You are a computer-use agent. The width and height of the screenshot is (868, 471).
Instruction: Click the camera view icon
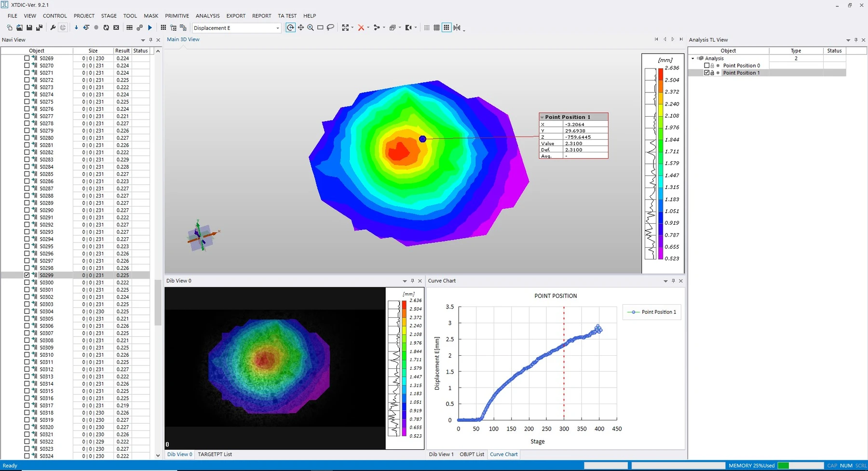[x=408, y=28]
